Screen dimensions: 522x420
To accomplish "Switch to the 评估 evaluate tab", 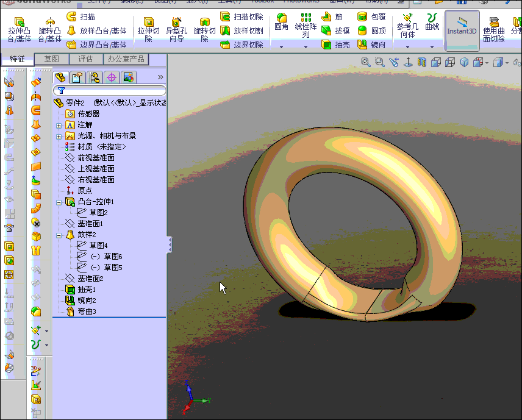I will tap(85, 59).
